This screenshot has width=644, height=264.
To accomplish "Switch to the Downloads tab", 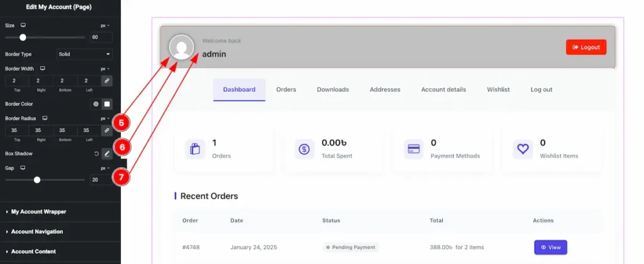I will tap(333, 89).
